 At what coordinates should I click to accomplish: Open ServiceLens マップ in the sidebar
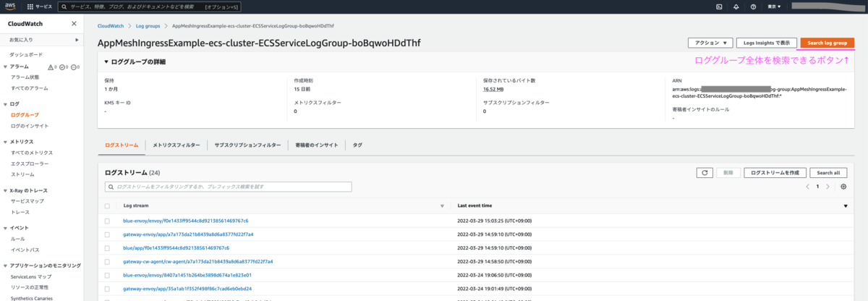pyautogui.click(x=31, y=276)
